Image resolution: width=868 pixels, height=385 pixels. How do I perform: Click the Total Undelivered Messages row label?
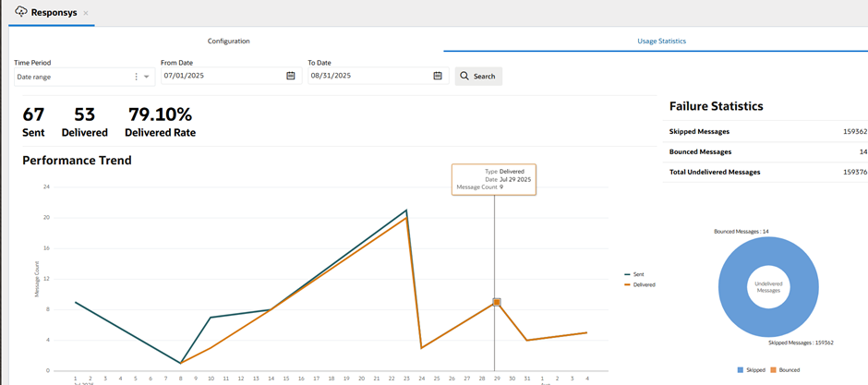coord(715,172)
